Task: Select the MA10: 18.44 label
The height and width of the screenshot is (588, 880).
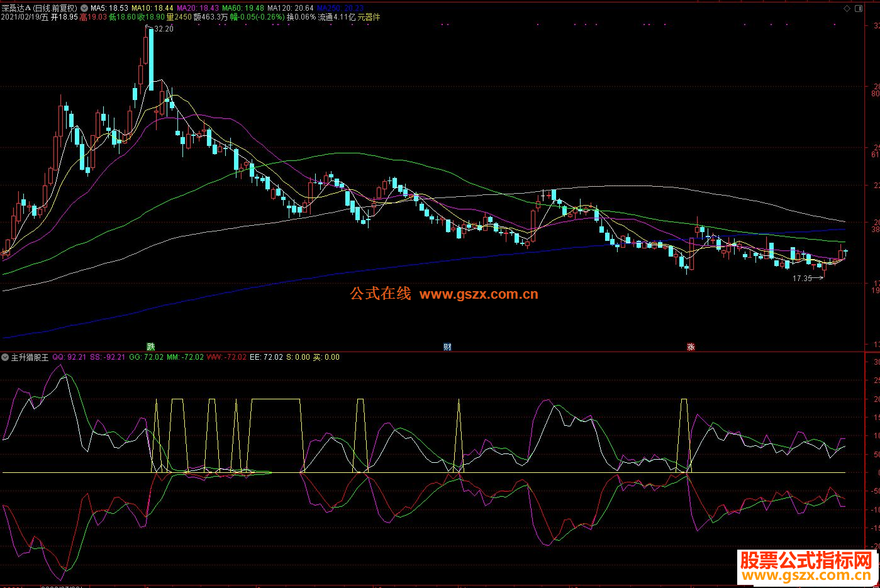Action: coord(152,8)
